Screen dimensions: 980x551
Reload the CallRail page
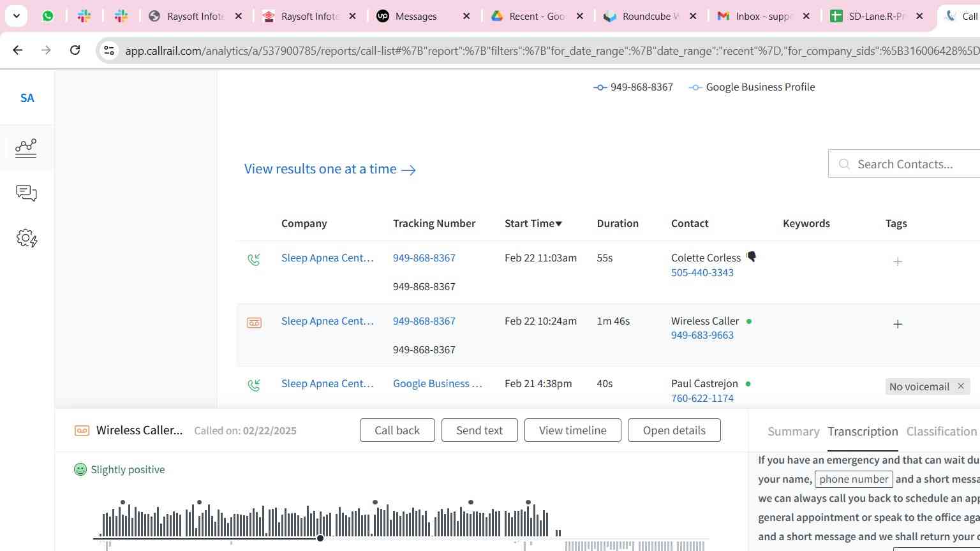pyautogui.click(x=75, y=50)
